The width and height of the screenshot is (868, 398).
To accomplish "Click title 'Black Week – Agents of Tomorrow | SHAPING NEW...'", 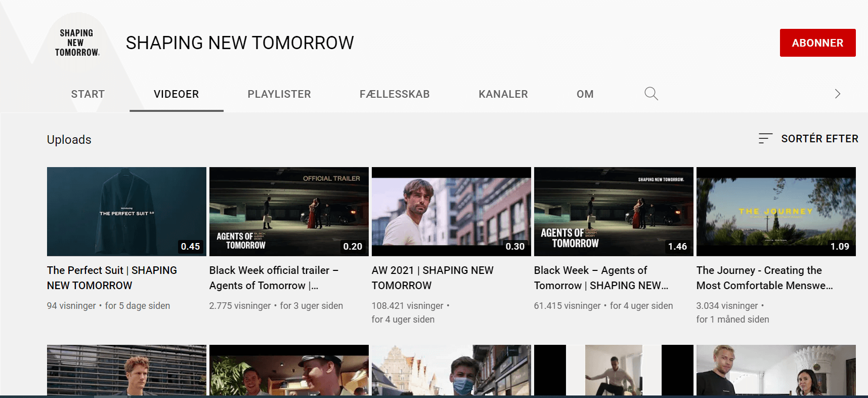I will click(601, 278).
